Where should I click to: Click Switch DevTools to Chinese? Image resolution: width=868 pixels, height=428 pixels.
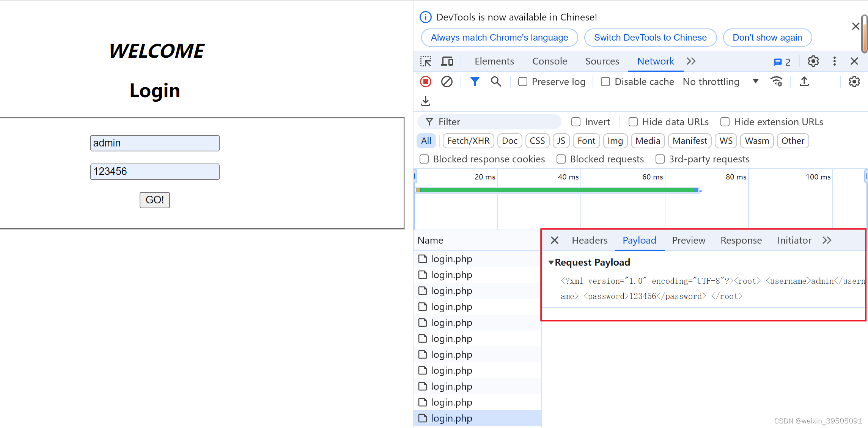650,38
